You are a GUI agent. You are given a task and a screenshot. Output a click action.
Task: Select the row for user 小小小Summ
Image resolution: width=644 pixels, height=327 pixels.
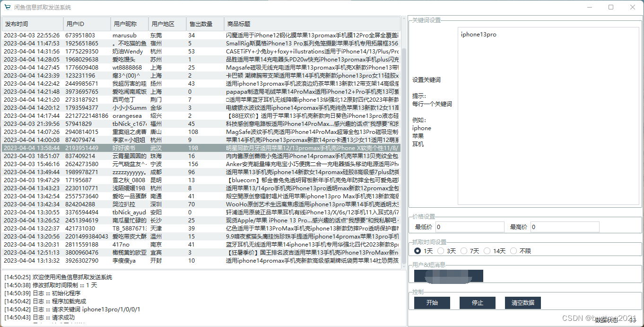[201, 108]
